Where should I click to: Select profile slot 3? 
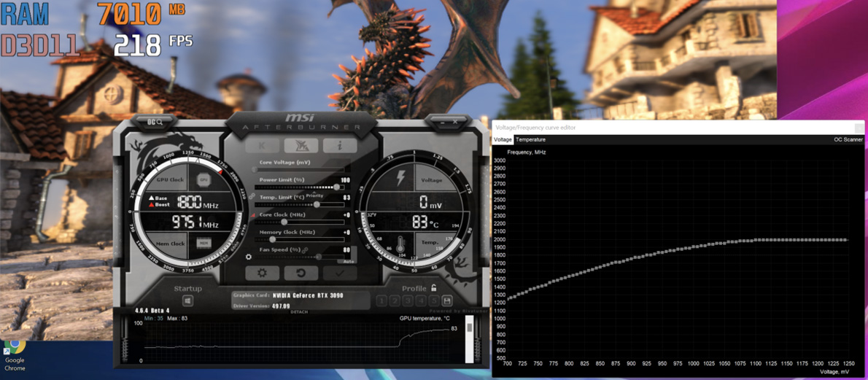tap(408, 300)
